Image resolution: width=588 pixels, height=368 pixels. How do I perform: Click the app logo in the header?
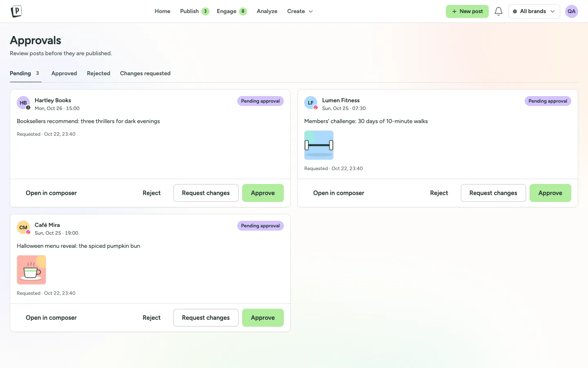tap(16, 11)
